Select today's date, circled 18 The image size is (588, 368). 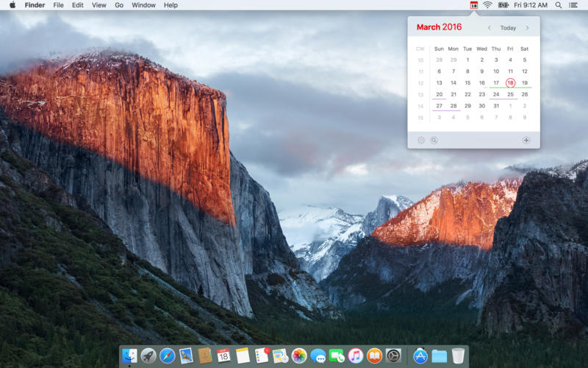[510, 82]
